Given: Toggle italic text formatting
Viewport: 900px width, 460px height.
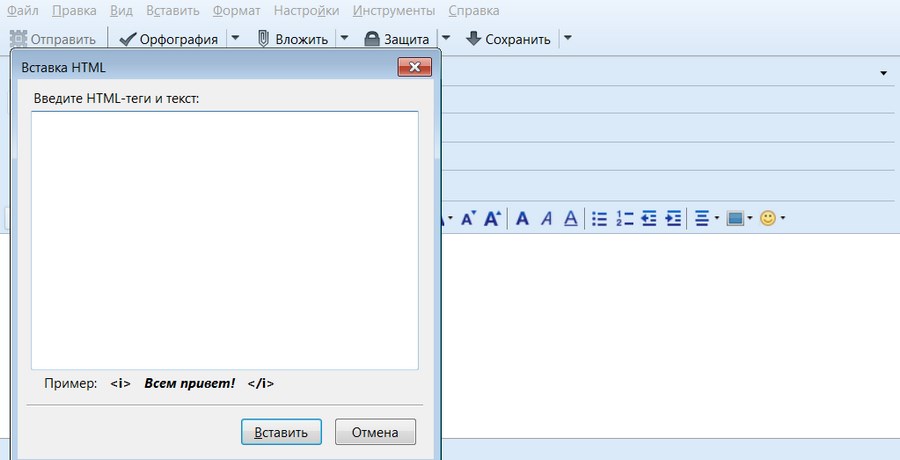Looking at the screenshot, I should (546, 219).
